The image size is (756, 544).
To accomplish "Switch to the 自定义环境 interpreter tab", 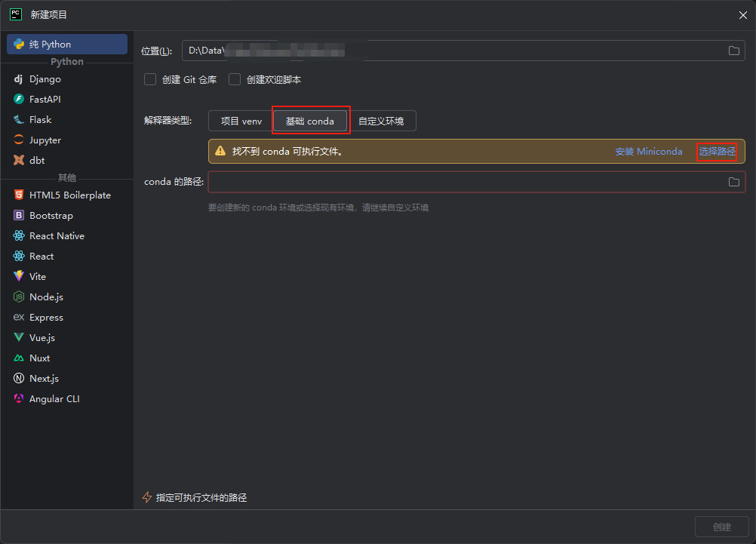I will [x=383, y=121].
